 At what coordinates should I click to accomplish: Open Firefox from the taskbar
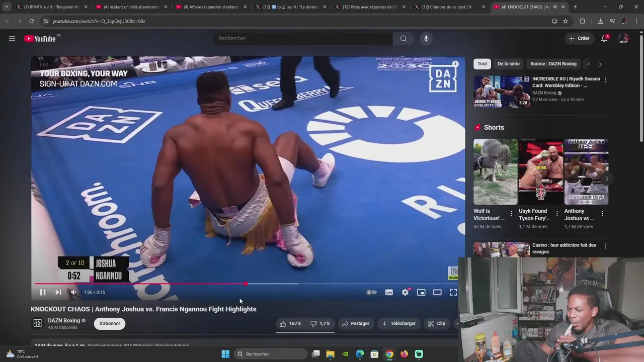tap(404, 354)
